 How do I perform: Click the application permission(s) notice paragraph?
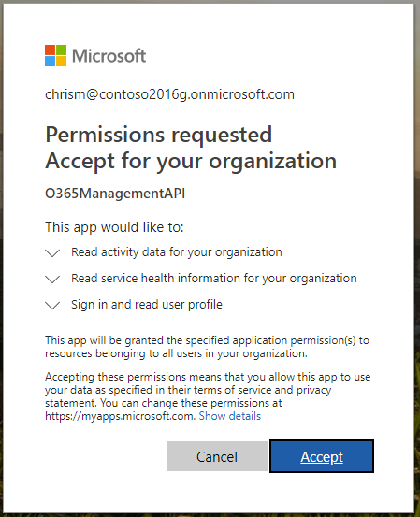click(207, 347)
